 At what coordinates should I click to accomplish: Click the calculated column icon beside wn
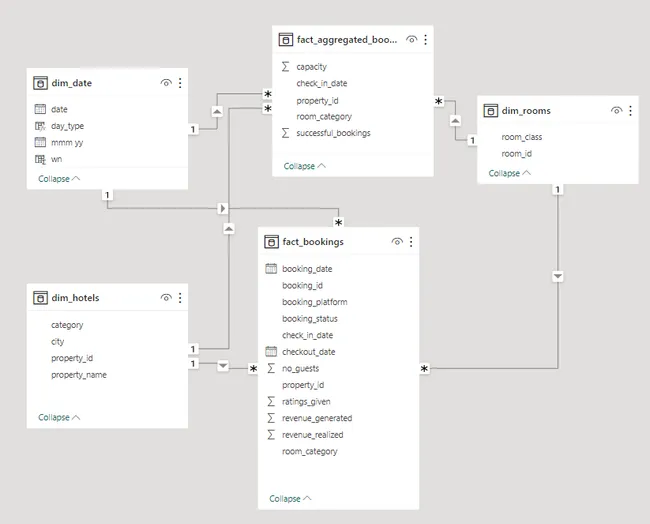coord(40,159)
